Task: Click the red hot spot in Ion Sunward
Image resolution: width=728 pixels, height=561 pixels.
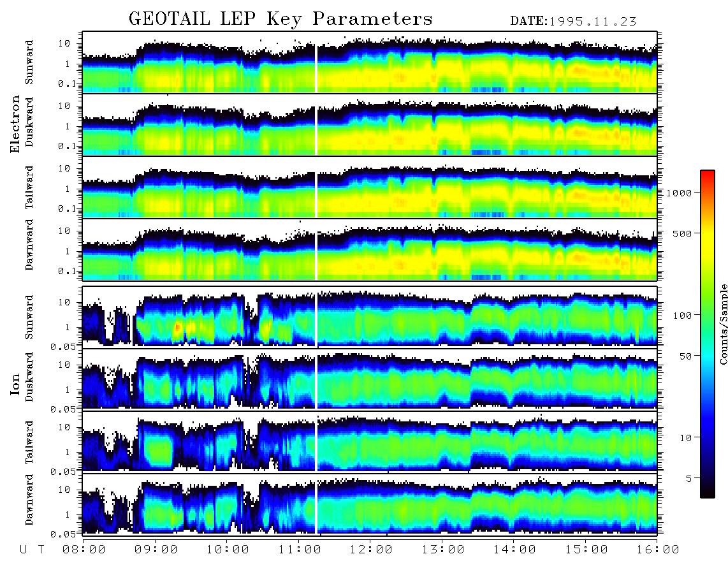Action: pos(178,328)
